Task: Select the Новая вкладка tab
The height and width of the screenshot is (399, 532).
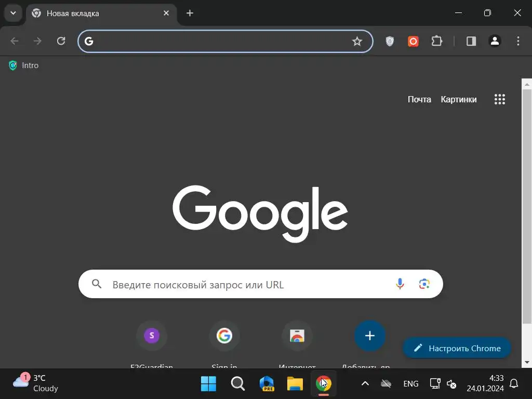Action: [x=101, y=14]
